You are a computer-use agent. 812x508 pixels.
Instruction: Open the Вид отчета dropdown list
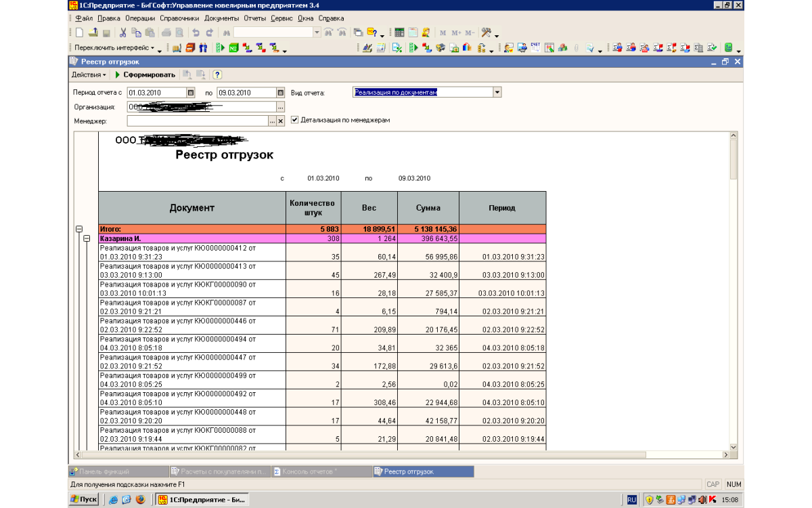(x=497, y=92)
